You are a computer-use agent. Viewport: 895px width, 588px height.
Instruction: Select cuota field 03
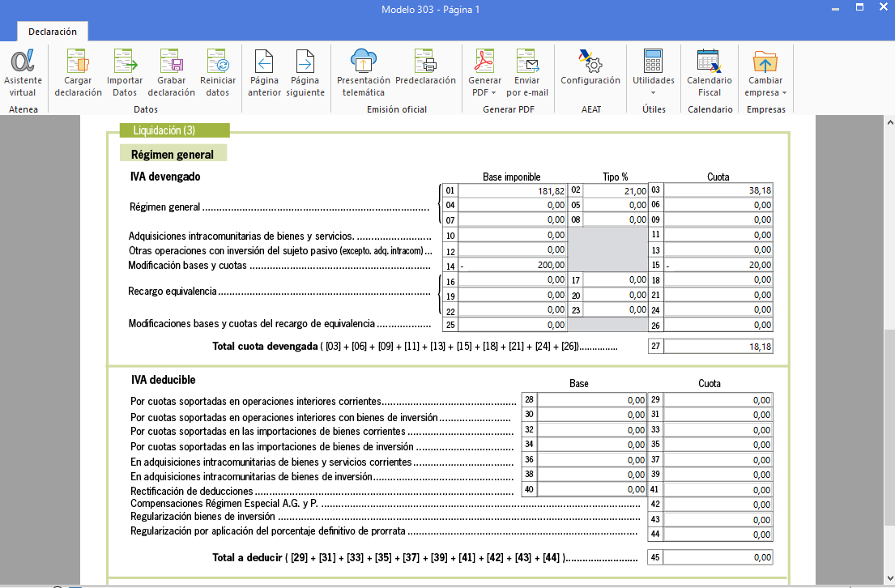718,190
